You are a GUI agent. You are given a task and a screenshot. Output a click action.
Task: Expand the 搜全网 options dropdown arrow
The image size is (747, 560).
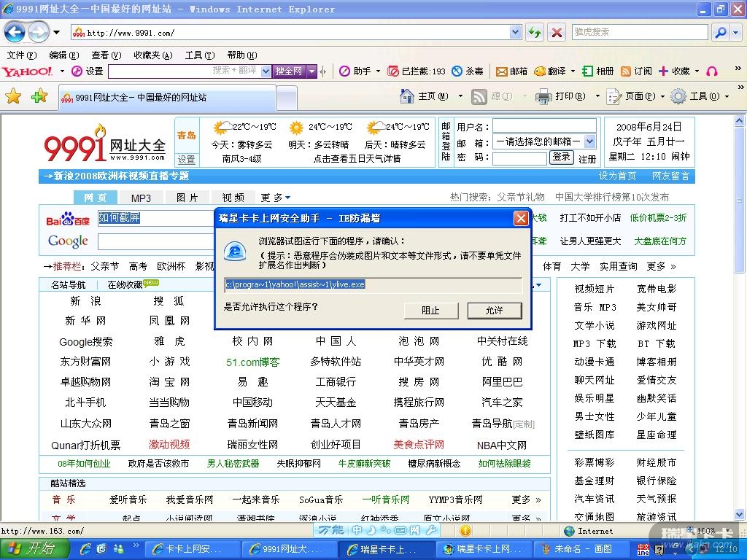(311, 71)
